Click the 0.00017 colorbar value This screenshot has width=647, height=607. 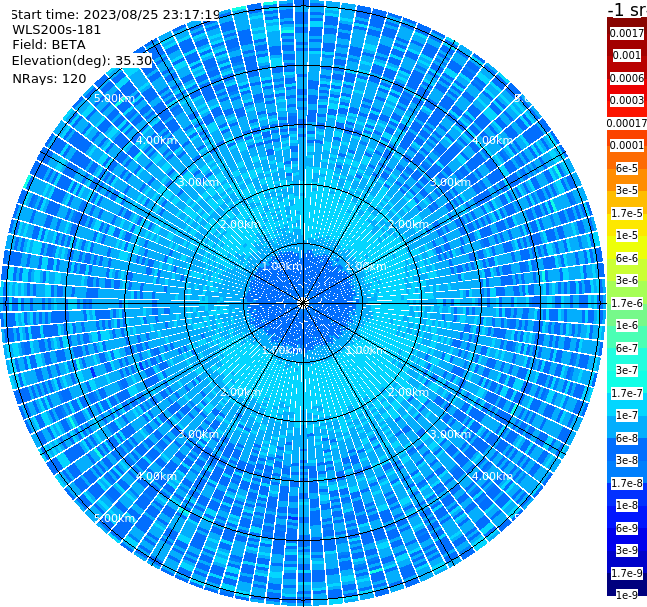coord(627,123)
